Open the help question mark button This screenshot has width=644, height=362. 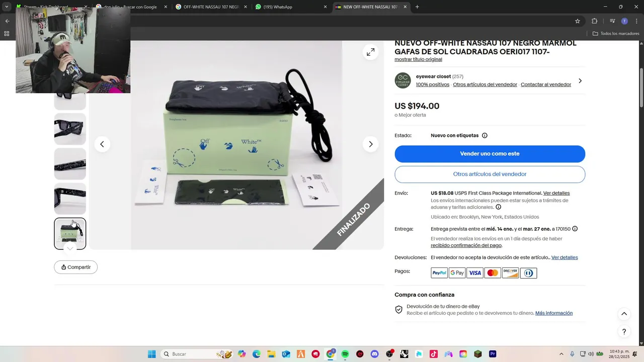tap(624, 332)
